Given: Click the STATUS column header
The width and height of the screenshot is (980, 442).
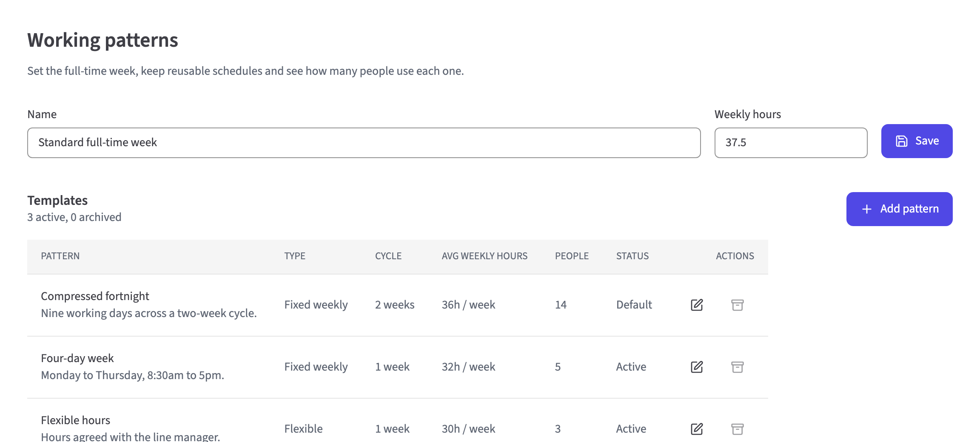Looking at the screenshot, I should (632, 256).
